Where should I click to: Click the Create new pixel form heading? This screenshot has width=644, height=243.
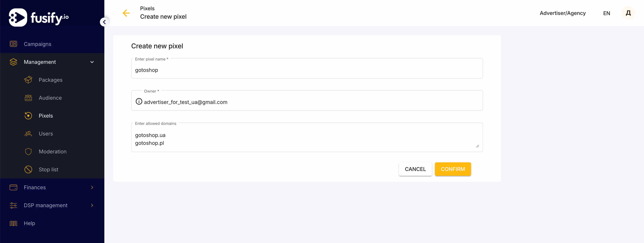[x=157, y=46]
